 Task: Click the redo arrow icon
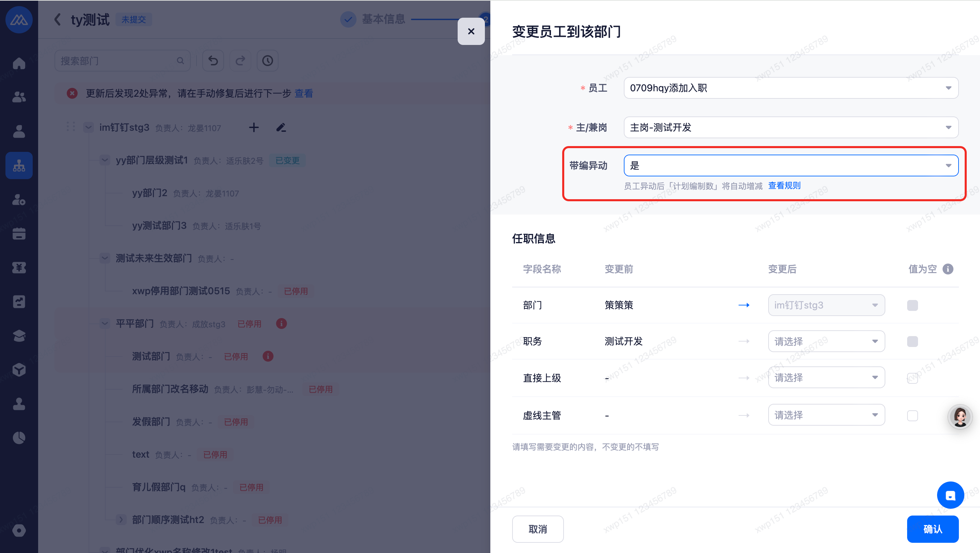click(x=240, y=61)
